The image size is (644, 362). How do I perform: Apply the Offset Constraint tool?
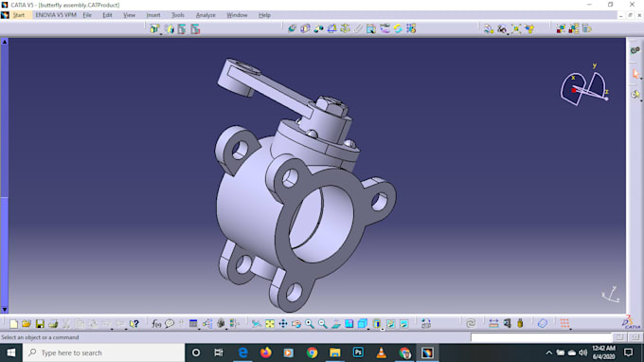(318, 28)
